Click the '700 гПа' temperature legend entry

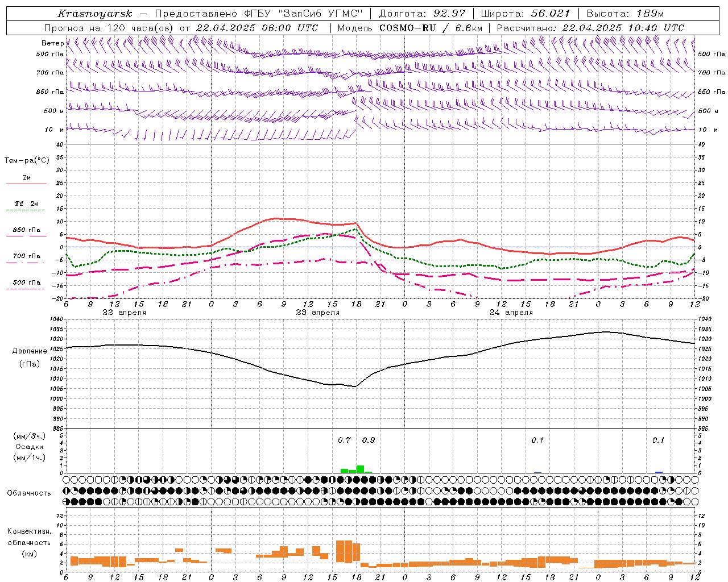click(x=27, y=256)
